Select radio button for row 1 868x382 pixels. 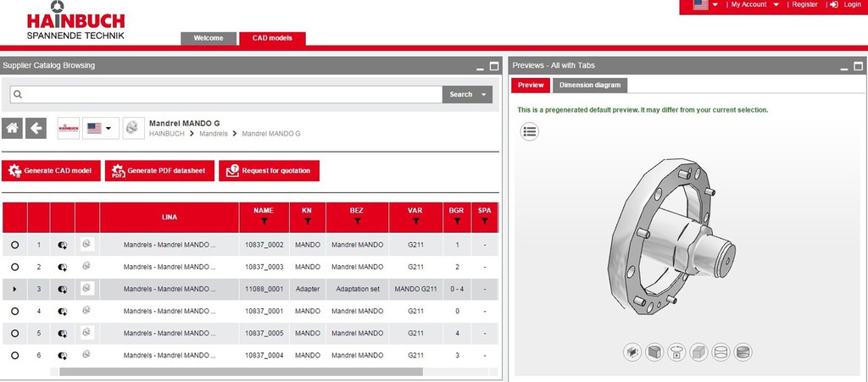[x=15, y=244]
